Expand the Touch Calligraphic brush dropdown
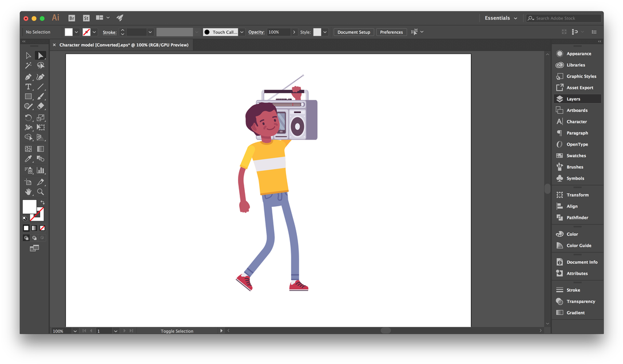623x364 pixels. coord(242,33)
